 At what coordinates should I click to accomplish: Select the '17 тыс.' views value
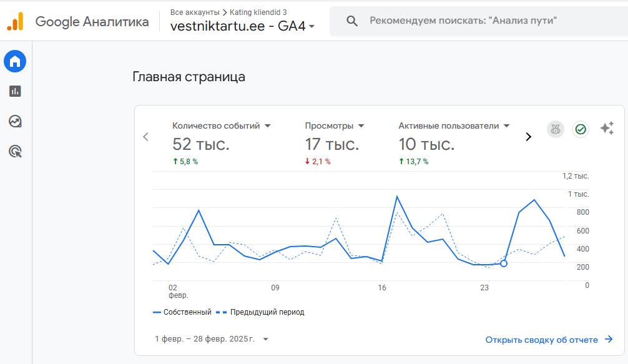(332, 144)
